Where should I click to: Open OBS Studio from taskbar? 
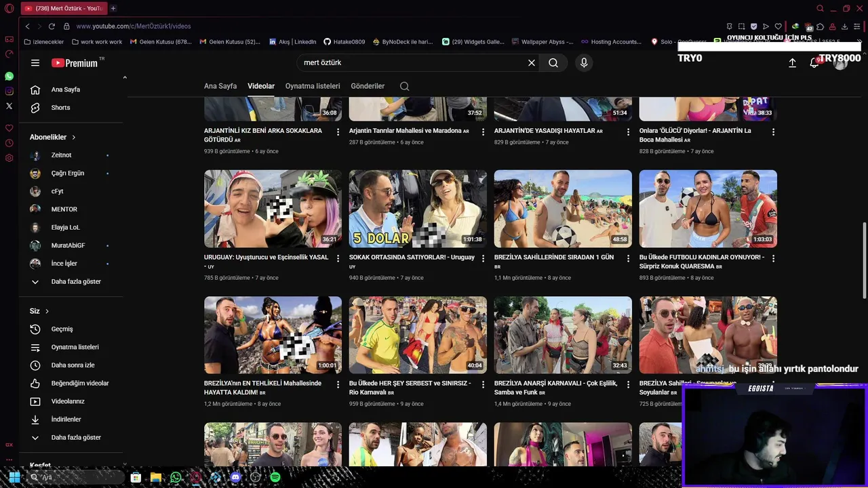click(255, 477)
